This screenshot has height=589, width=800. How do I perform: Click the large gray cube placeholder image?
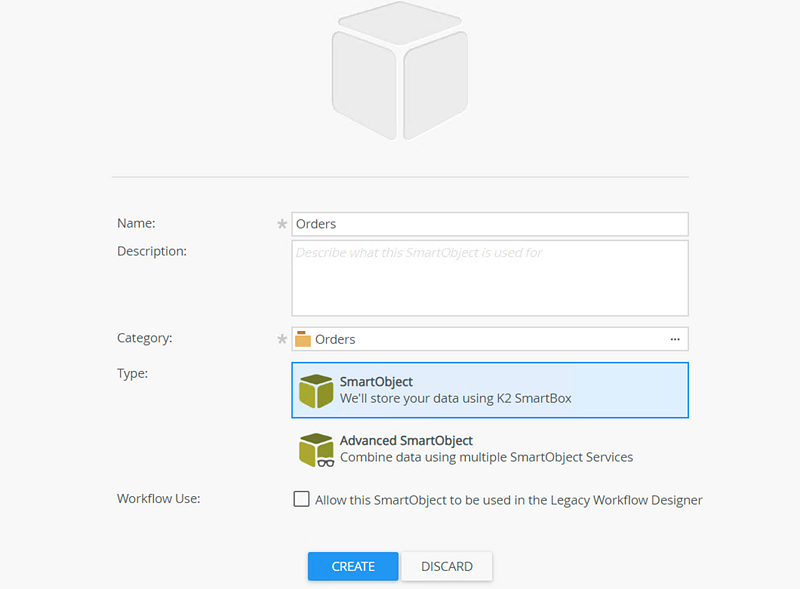pyautogui.click(x=400, y=71)
